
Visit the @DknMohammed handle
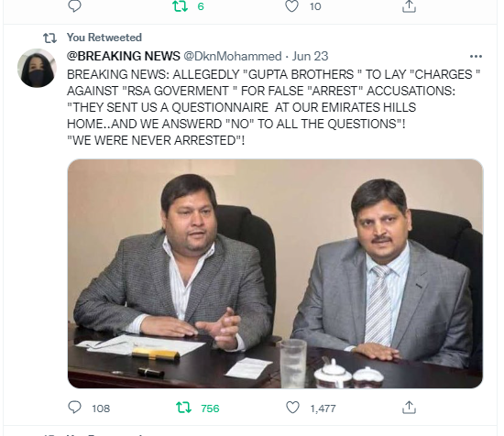[x=233, y=56]
